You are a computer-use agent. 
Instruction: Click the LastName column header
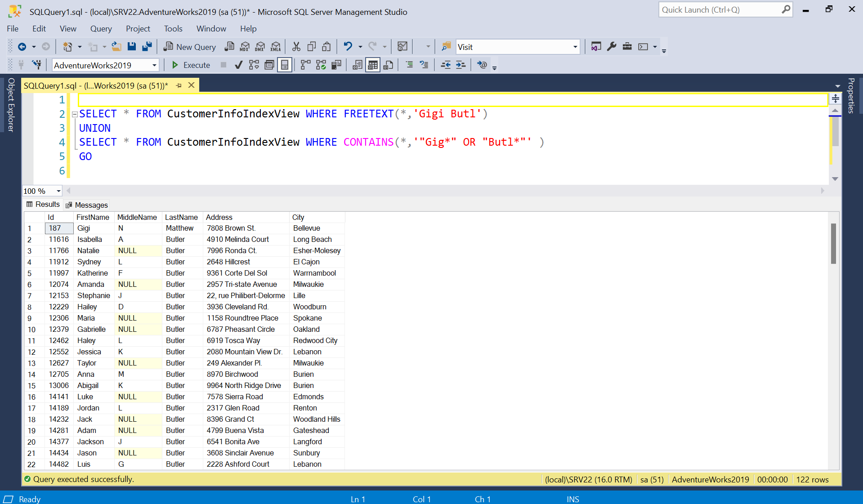coord(182,217)
